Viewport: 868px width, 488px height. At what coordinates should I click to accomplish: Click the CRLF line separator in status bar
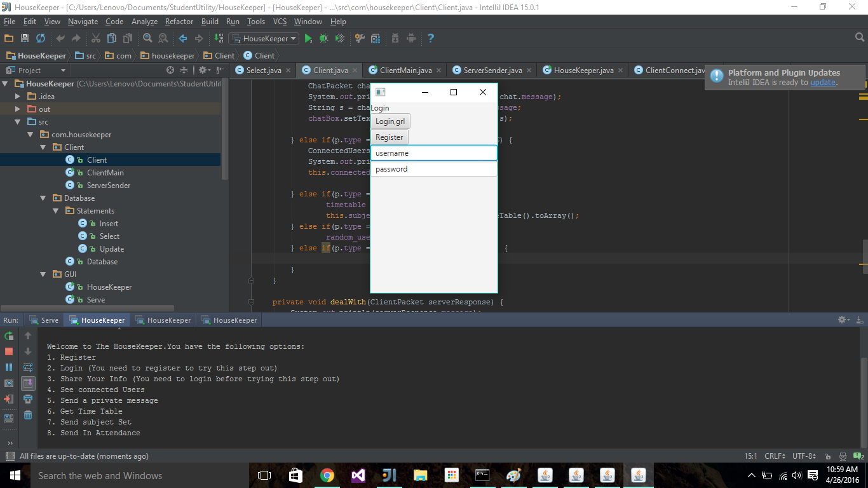[x=775, y=456]
